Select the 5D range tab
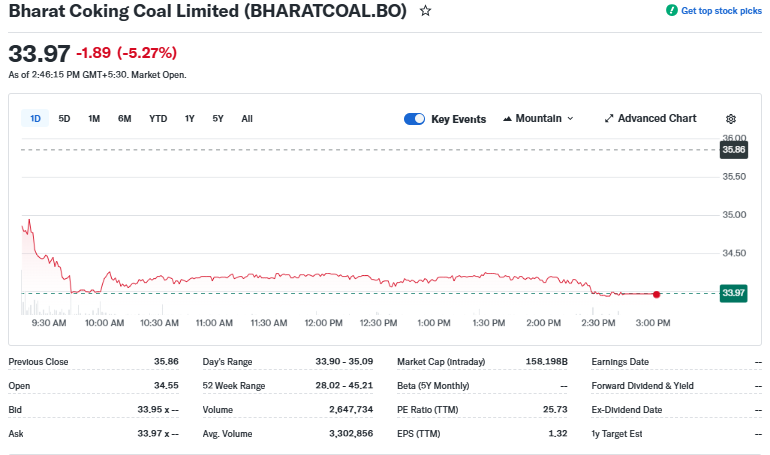This screenshot has width=770, height=455. coord(64,118)
